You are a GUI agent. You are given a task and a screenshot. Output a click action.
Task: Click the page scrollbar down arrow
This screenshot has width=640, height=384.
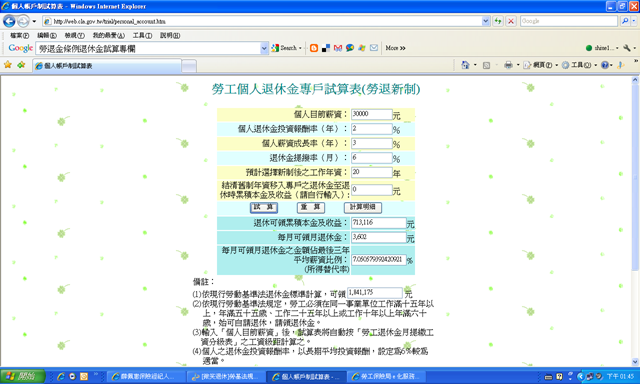(x=635, y=362)
